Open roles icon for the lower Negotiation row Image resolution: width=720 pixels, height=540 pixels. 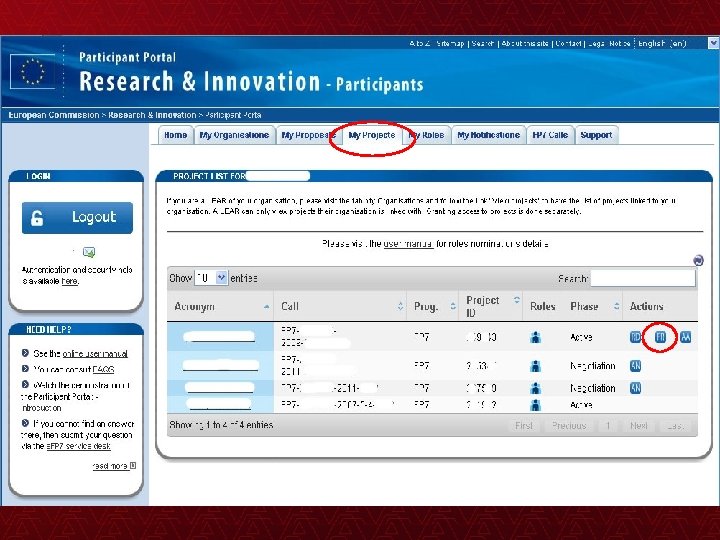pos(535,388)
